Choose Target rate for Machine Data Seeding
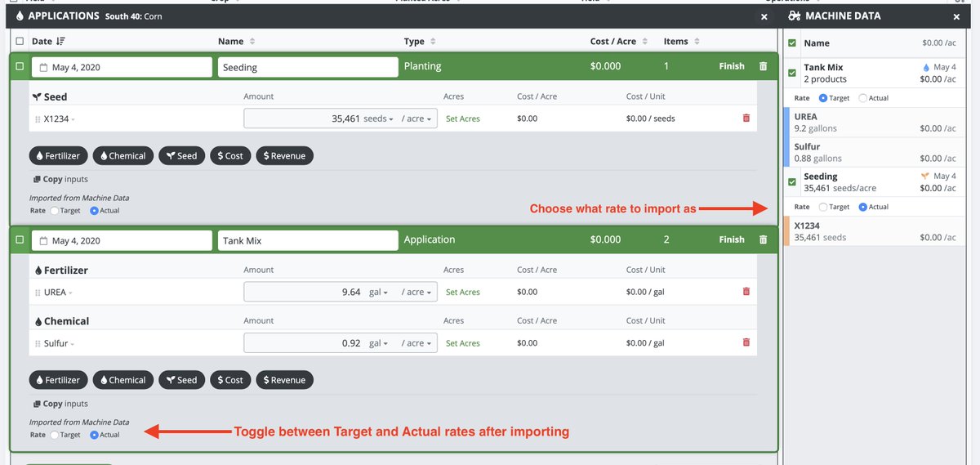 click(823, 207)
